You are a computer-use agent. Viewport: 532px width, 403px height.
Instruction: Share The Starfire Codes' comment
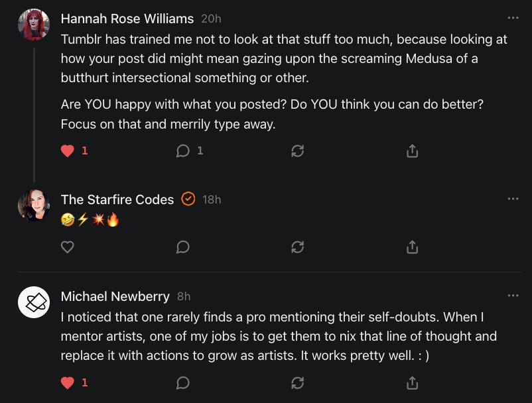click(412, 247)
